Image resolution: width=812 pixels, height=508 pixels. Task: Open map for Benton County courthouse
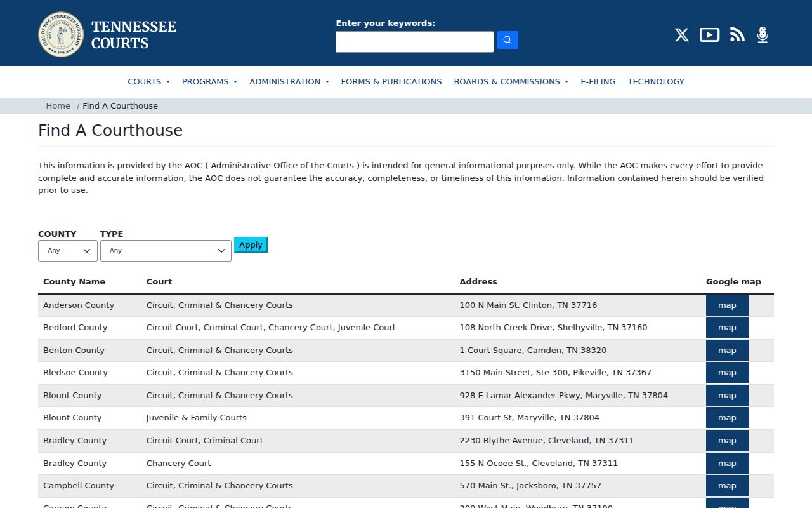[x=727, y=351]
